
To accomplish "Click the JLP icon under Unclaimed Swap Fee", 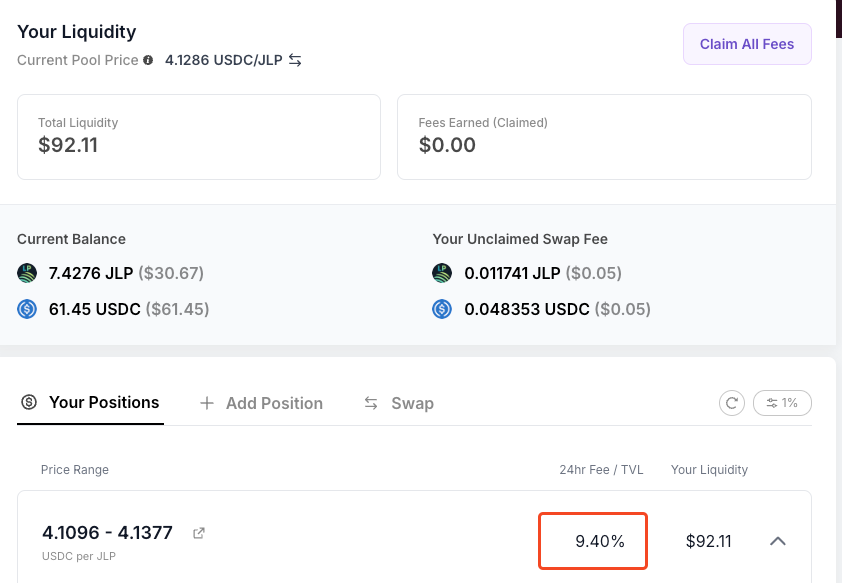I will click(x=442, y=273).
